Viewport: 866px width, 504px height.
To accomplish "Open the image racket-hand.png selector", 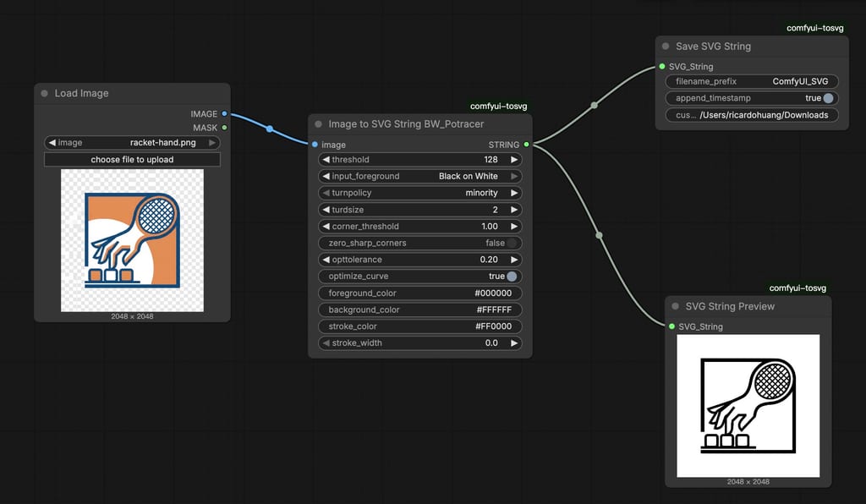I will pyautogui.click(x=132, y=143).
